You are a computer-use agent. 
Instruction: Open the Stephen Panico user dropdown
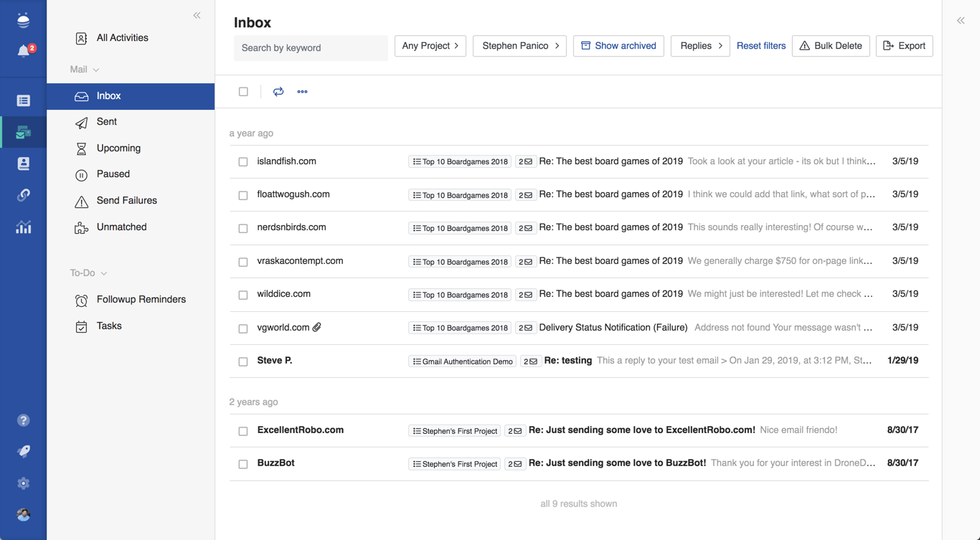pyautogui.click(x=519, y=46)
